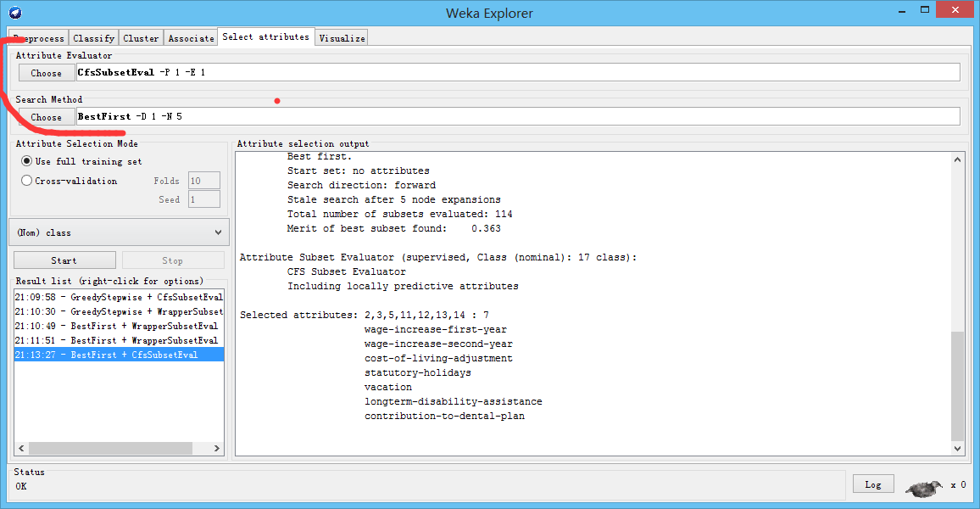Click the OK status text
This screenshot has width=980, height=509.
click(21, 486)
